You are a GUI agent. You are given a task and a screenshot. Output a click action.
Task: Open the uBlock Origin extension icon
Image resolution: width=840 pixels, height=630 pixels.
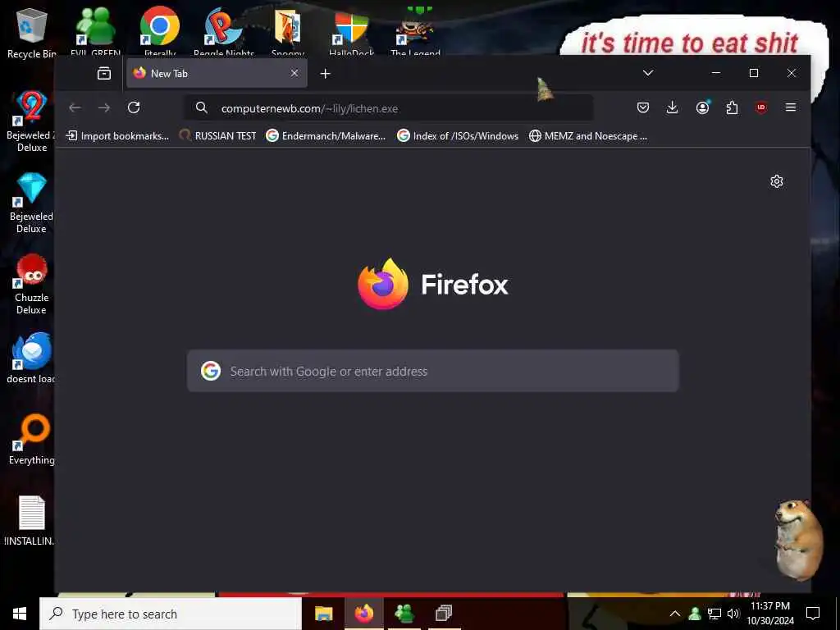(x=761, y=107)
